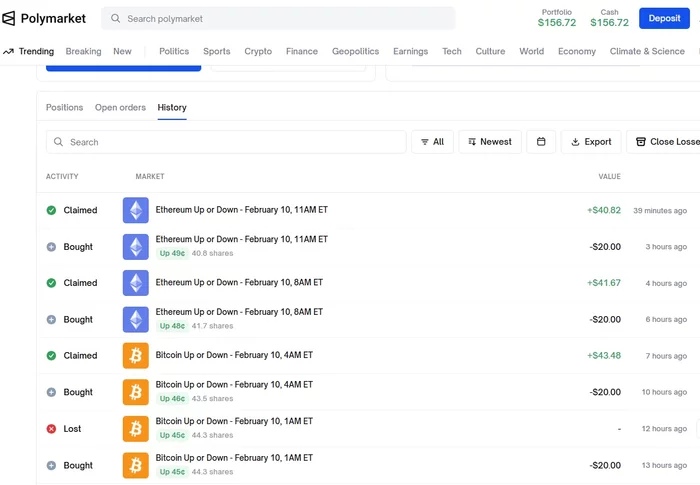
Task: Click the calendar date filter icon
Action: (541, 142)
